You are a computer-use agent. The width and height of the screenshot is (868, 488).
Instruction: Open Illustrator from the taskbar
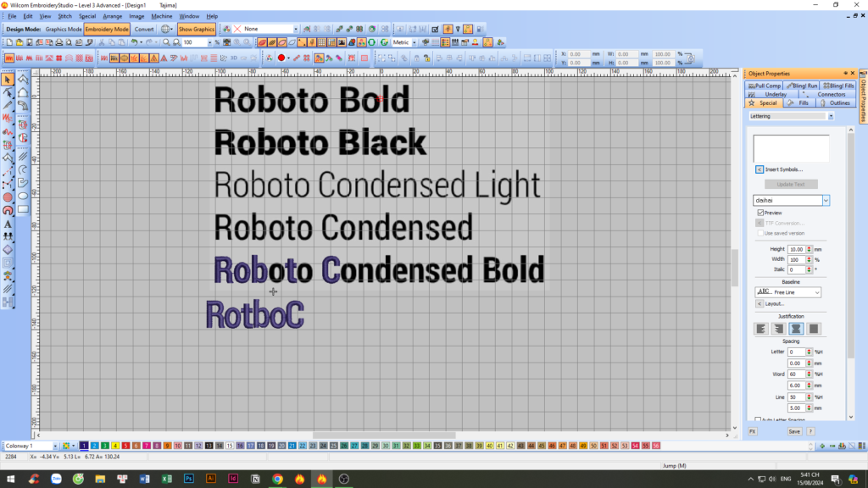(211, 479)
